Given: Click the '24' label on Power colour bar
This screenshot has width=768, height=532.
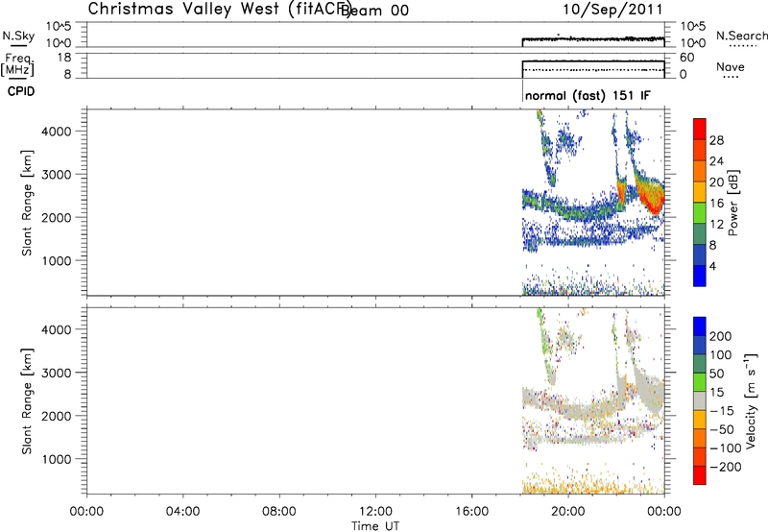Looking at the screenshot, I should [716, 161].
